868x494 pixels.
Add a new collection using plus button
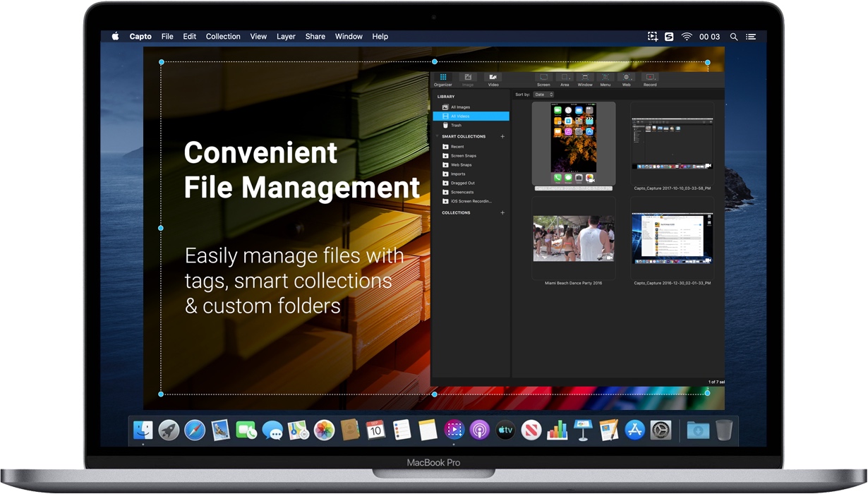click(502, 212)
